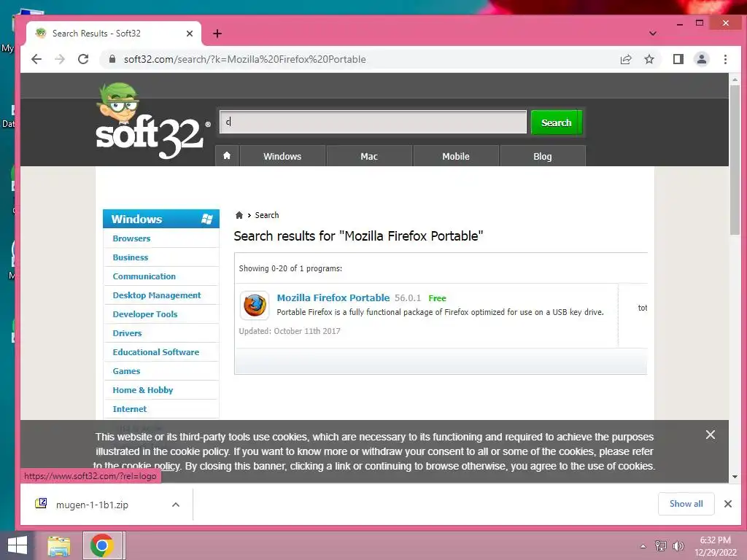Open the Chrome profile avatar
Screen dimensions: 747x560
pyautogui.click(x=702, y=59)
